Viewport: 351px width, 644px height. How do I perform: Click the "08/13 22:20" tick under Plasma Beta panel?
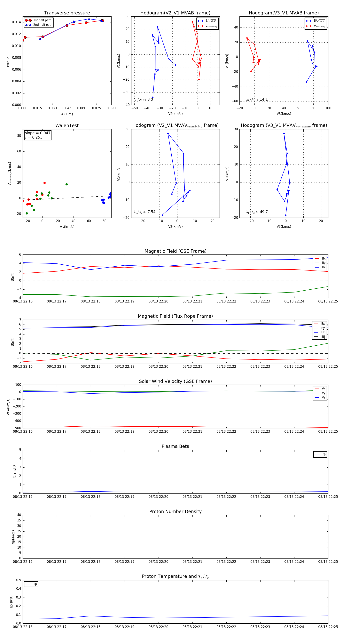click(x=158, y=496)
